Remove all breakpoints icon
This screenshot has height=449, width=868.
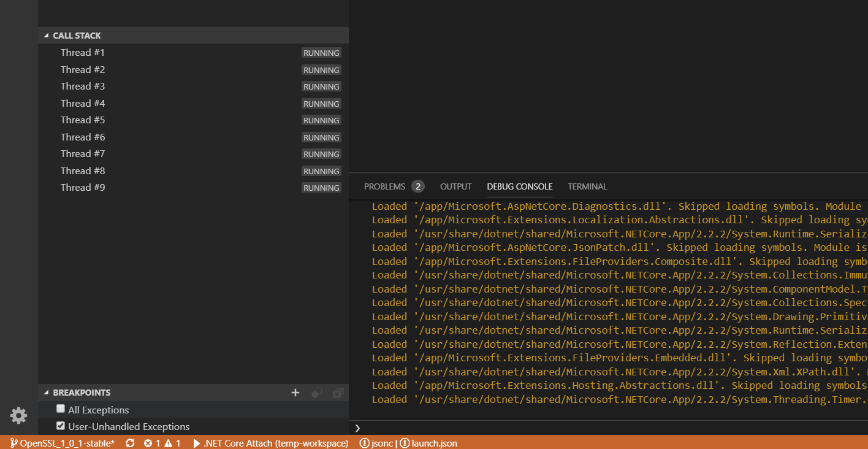pos(338,393)
